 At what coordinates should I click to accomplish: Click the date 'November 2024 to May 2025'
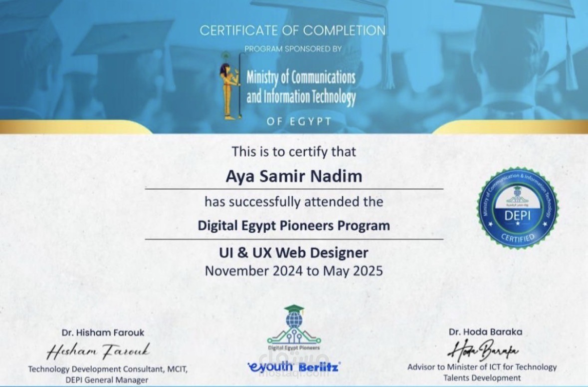(x=294, y=271)
